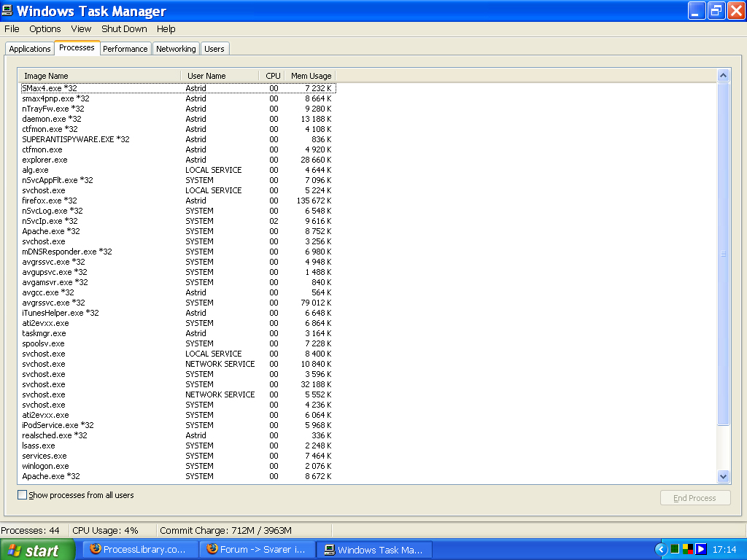
Task: Click the green CPU meter tray icon
Action: tap(675, 549)
